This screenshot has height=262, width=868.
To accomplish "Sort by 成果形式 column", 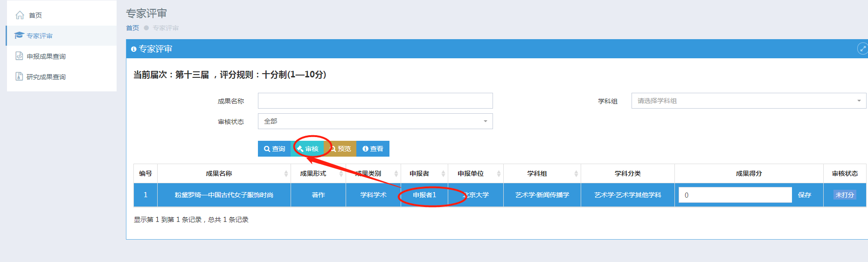I will pyautogui.click(x=318, y=173).
